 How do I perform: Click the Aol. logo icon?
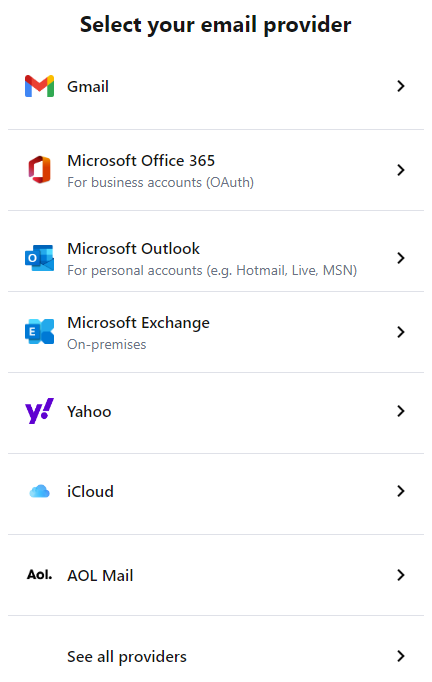click(39, 575)
